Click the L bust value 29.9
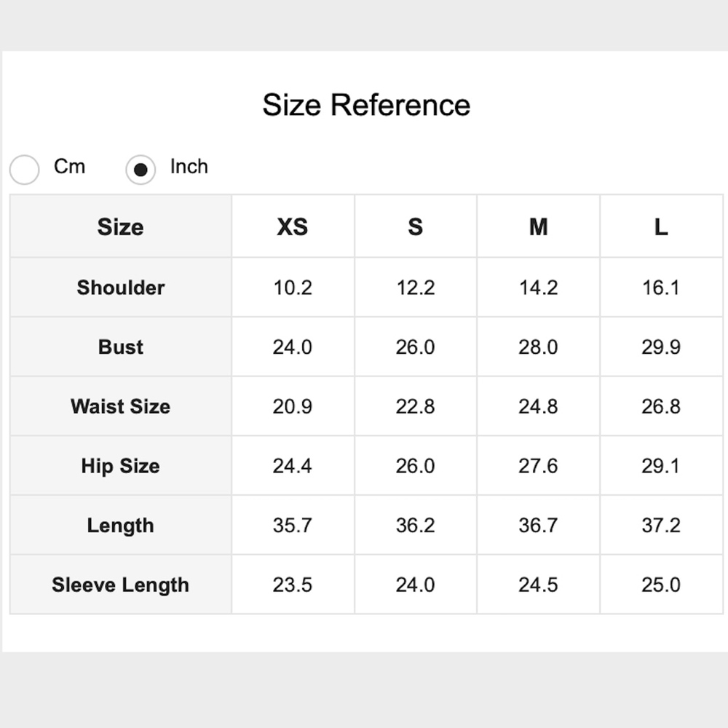 coord(661,347)
